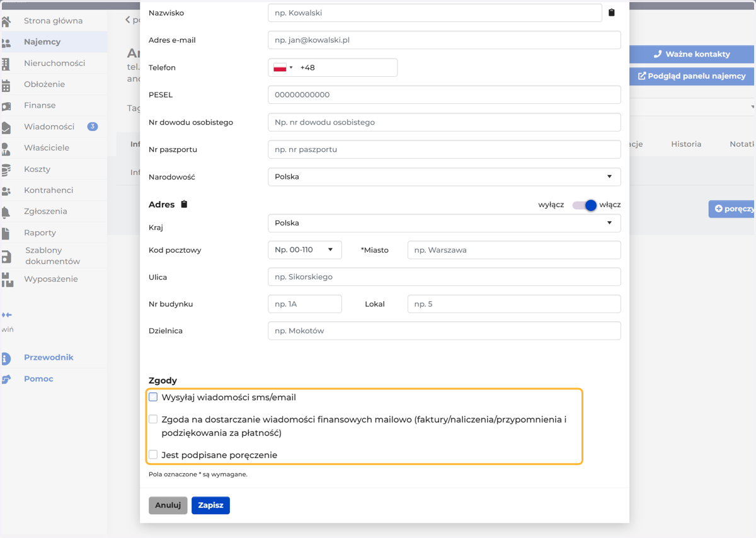Click the Przewodnik info icon
The height and width of the screenshot is (538, 756).
(x=6, y=358)
